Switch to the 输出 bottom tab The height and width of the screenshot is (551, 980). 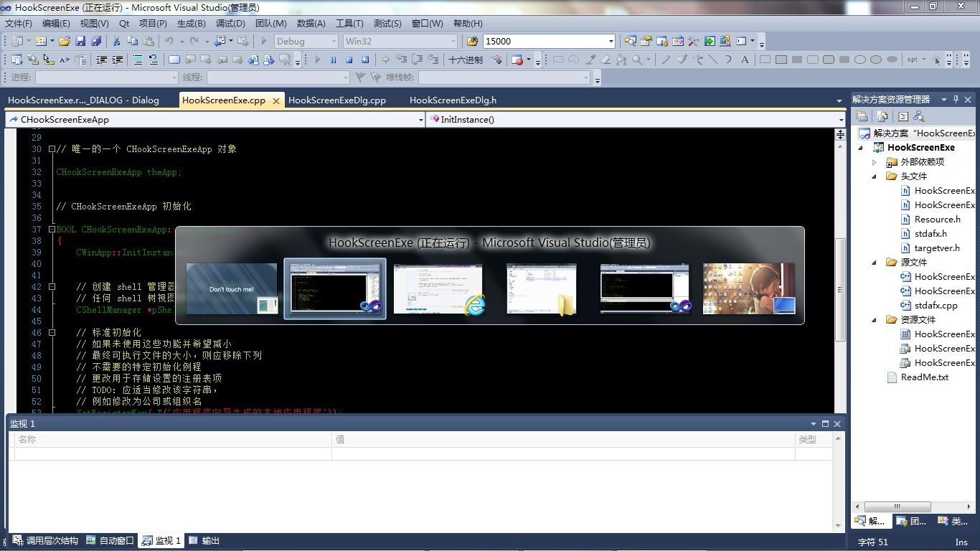point(204,541)
